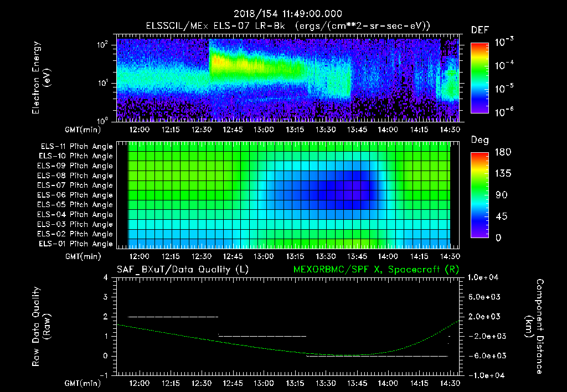Viewport: 567px width, 392px height.
Task: Click the DEF color bar
Action: [480, 78]
